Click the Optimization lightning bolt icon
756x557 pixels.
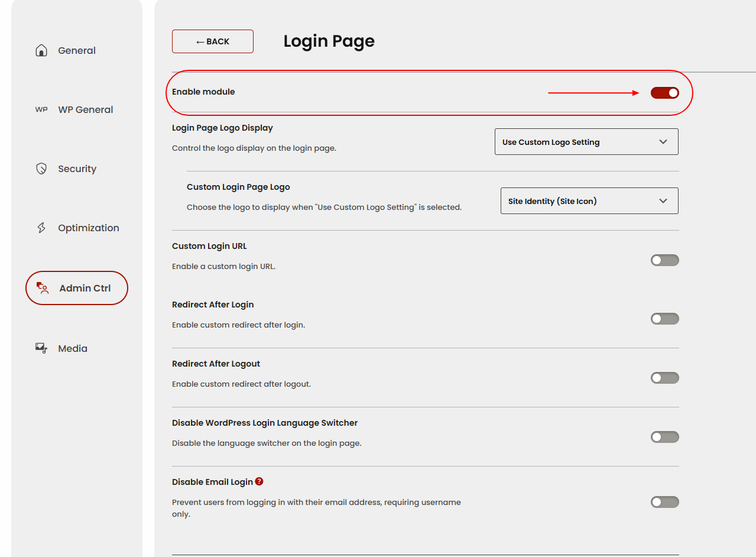point(41,228)
